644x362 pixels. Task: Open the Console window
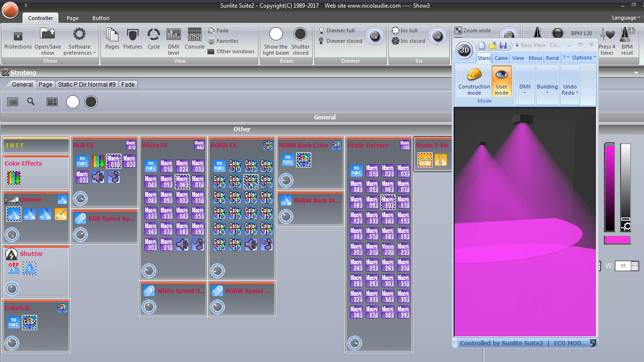[195, 39]
